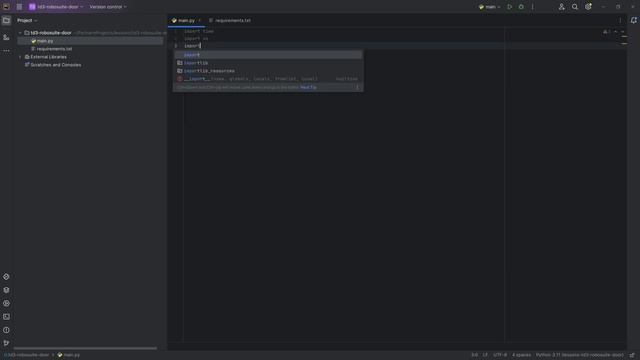
Task: Open the Git version control tool window
Action: click(6, 343)
